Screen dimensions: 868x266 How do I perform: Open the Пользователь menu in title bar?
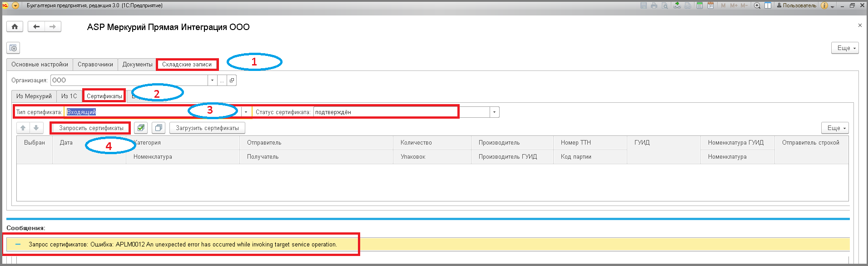tap(796, 5)
